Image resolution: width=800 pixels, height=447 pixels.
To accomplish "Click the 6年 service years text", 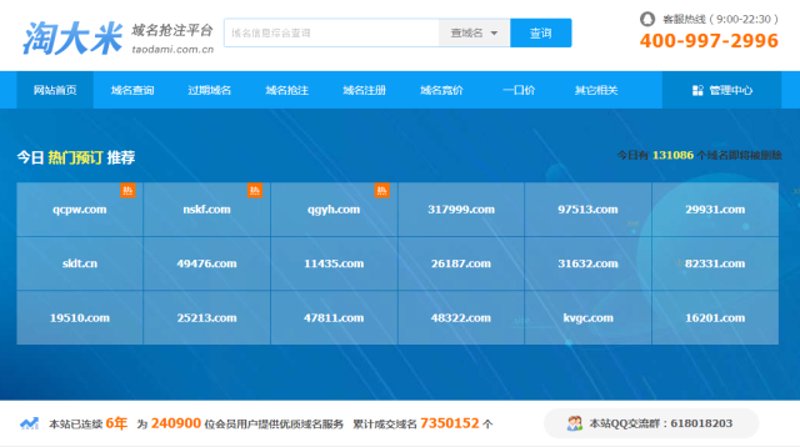I will (x=116, y=423).
